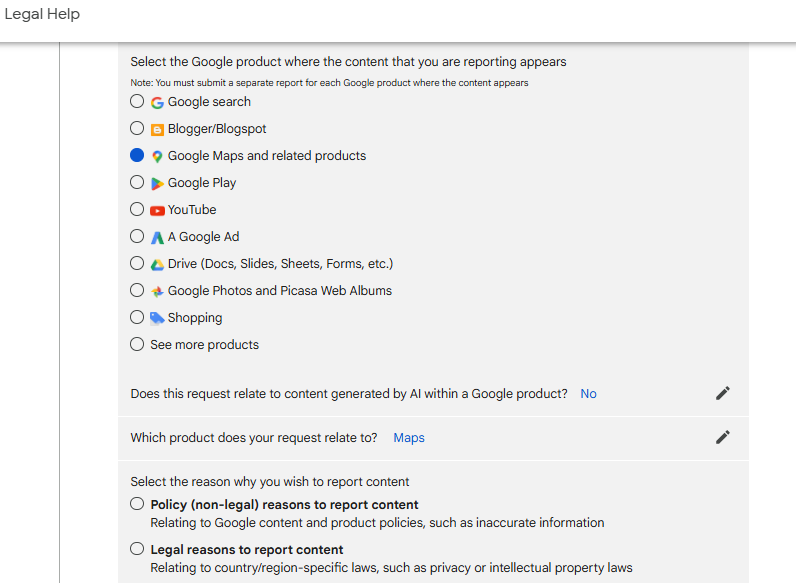The height and width of the screenshot is (583, 796).
Task: Click the selected Google Maps radio button
Action: 137,155
